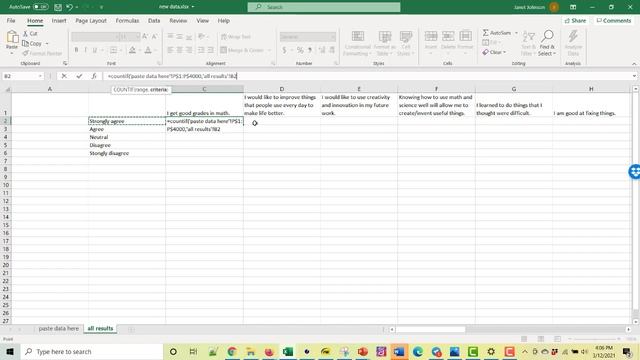Click the Search box in title bar
This screenshot has width=640, height=360.
(324, 7)
